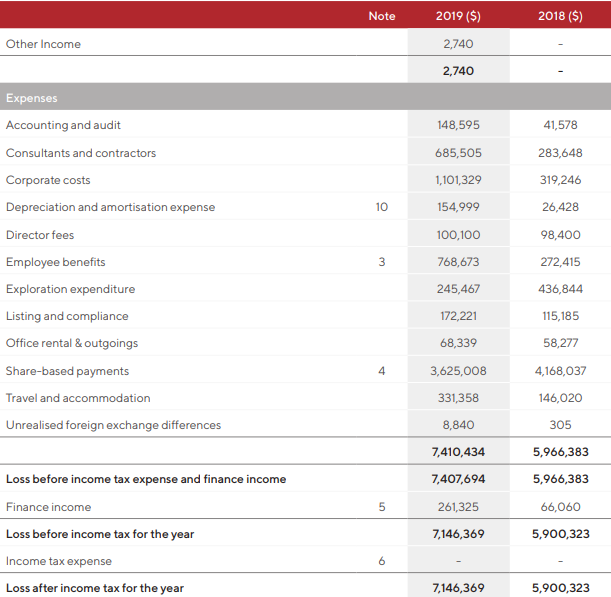Click note number 4
This screenshot has width=611, height=597.
click(x=381, y=371)
